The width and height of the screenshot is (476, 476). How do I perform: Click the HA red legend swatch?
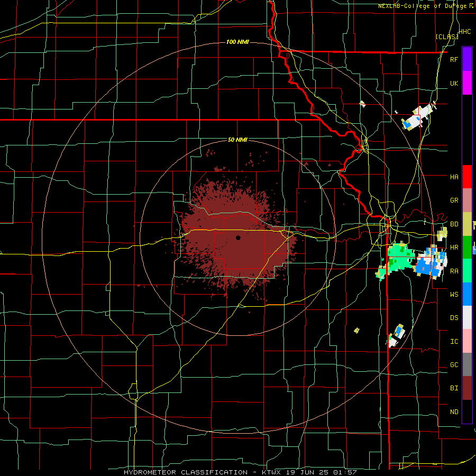[x=467, y=177]
